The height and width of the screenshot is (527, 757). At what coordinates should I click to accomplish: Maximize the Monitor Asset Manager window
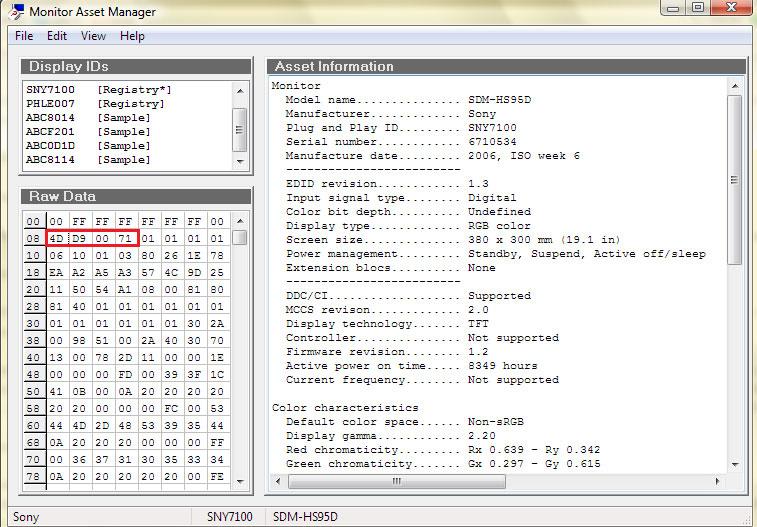pos(698,7)
